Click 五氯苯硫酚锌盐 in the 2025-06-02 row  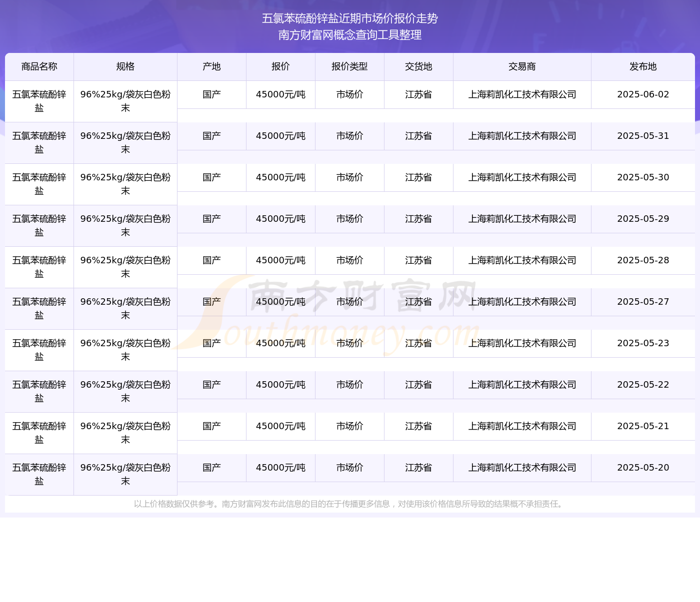pos(39,101)
